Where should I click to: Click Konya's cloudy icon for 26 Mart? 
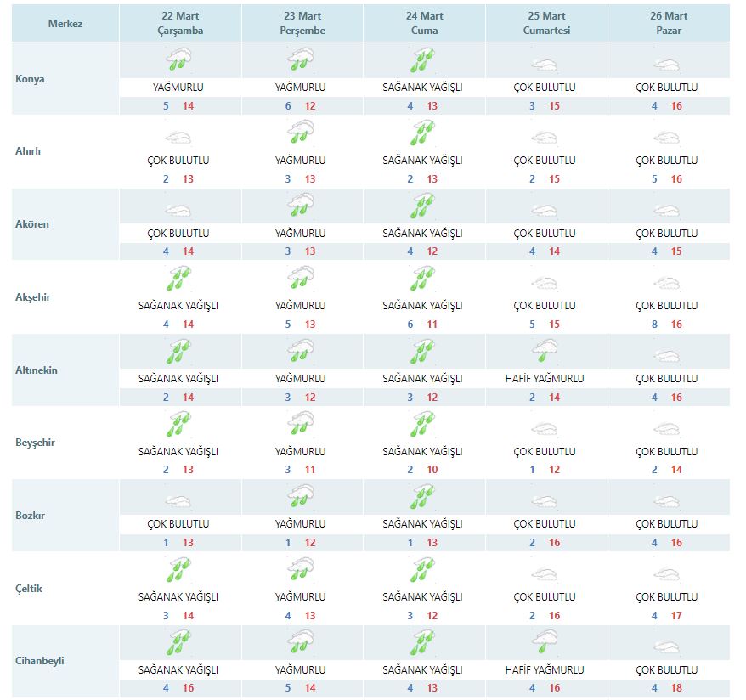[x=667, y=65]
